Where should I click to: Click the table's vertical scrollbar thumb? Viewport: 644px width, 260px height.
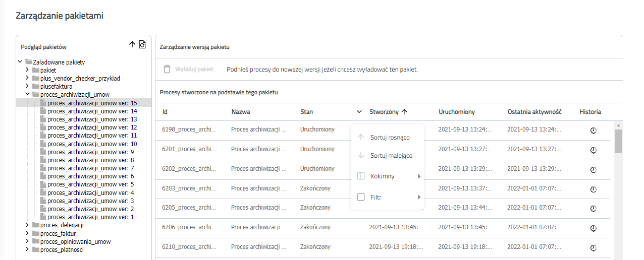[x=618, y=141]
